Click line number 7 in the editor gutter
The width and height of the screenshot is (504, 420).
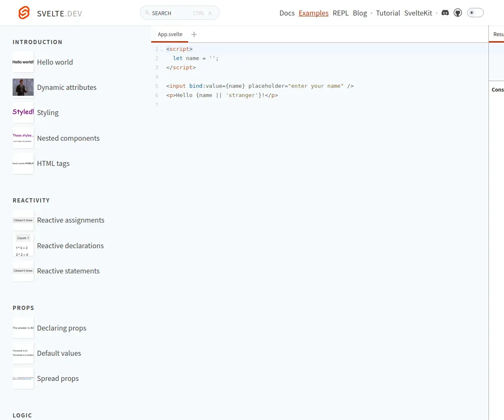click(157, 104)
